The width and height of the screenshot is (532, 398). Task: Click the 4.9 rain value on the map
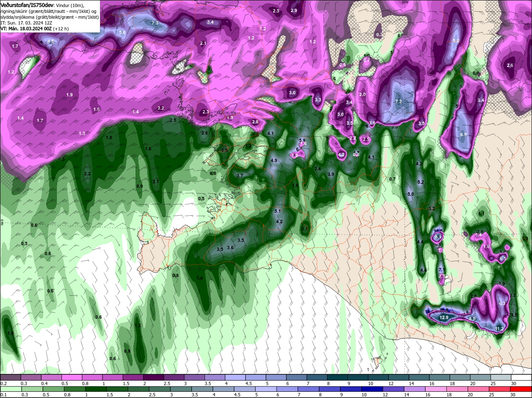click(274, 160)
